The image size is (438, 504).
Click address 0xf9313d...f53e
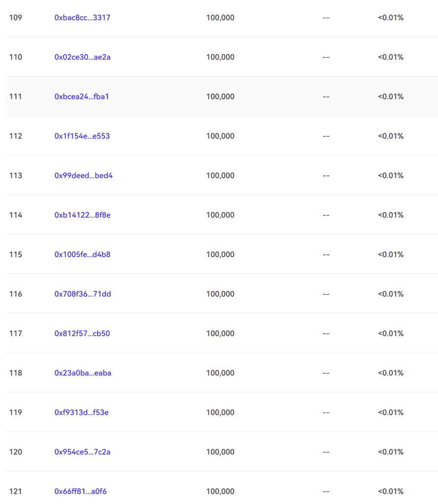pos(81,413)
